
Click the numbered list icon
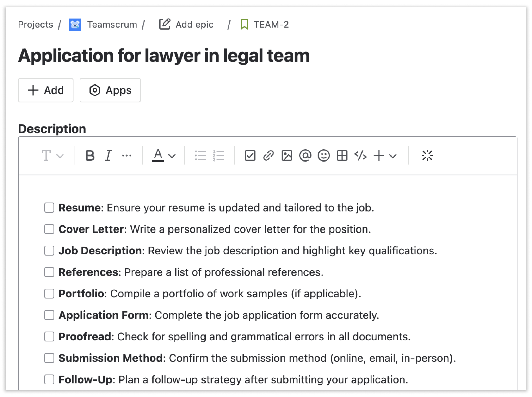click(219, 155)
